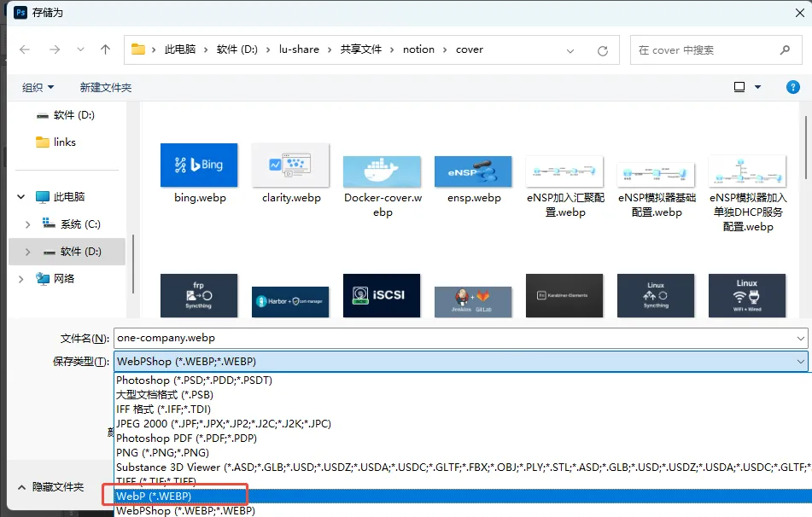Refresh the cover folder listing
Screen dimensions: 812x517
pyautogui.click(x=602, y=50)
